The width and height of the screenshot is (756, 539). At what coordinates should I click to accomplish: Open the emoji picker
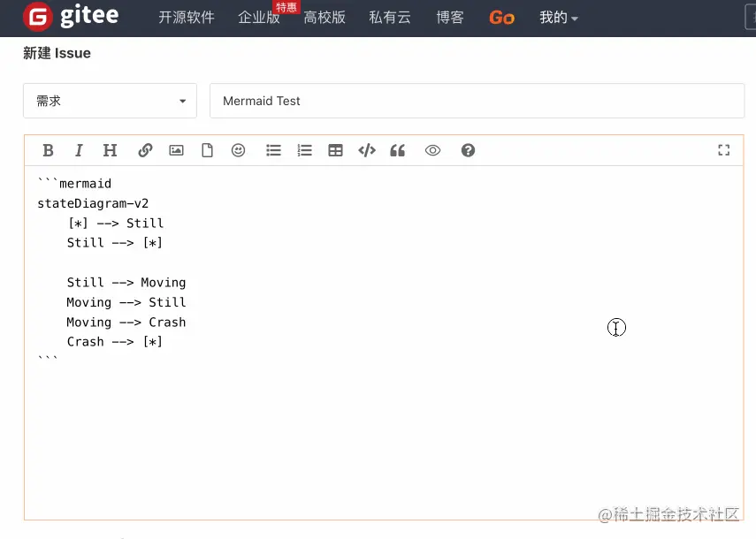tap(238, 150)
